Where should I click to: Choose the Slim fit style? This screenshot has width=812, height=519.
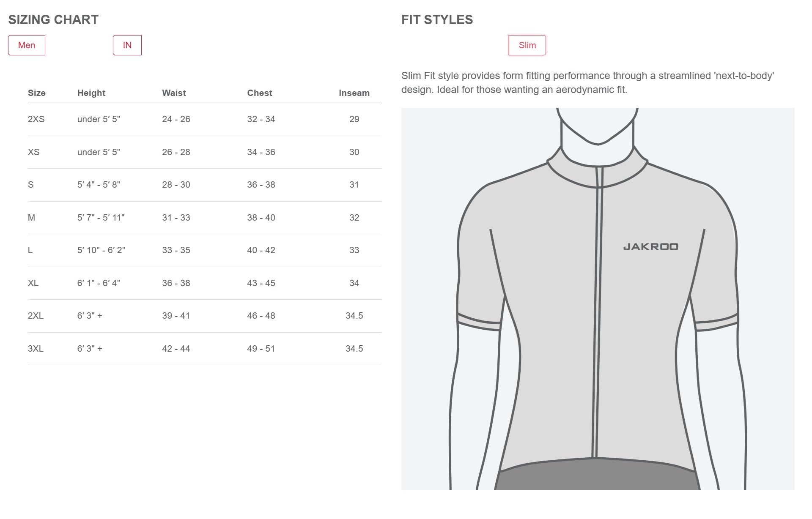tap(527, 45)
